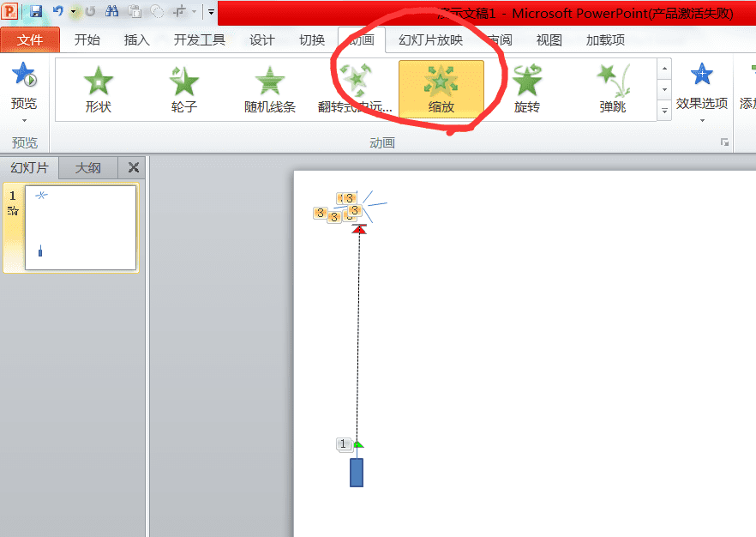756x537 pixels.
Task: Apply the 轮子 wheel animation
Action: 184,89
